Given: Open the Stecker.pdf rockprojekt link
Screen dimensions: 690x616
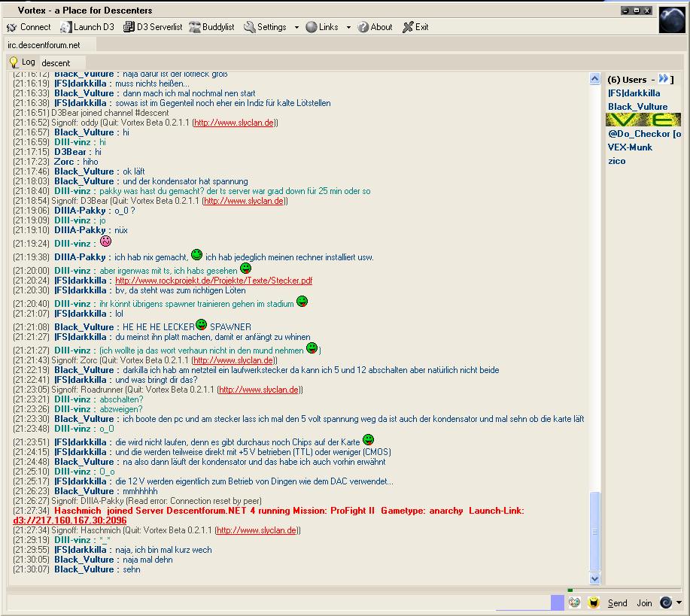Looking at the screenshot, I should [x=213, y=281].
